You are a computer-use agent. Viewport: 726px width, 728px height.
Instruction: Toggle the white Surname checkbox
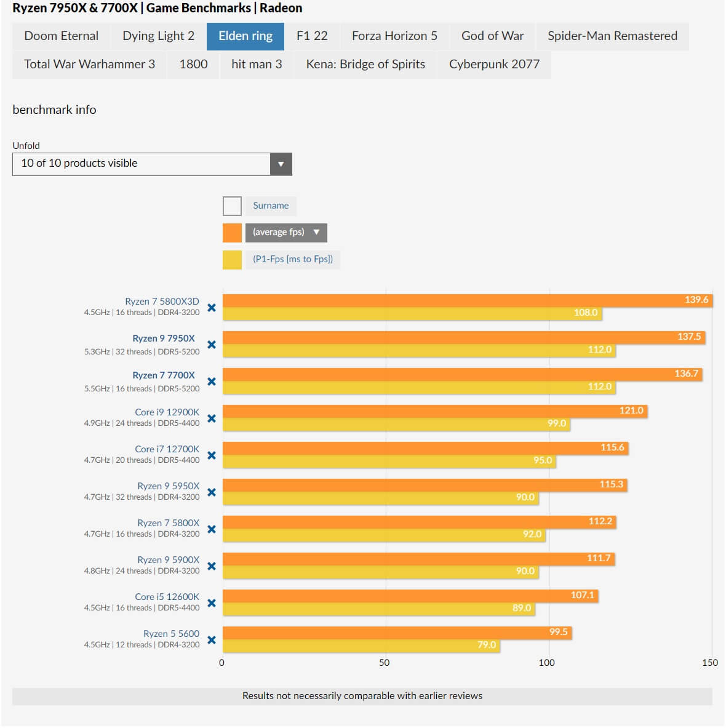pyautogui.click(x=232, y=206)
